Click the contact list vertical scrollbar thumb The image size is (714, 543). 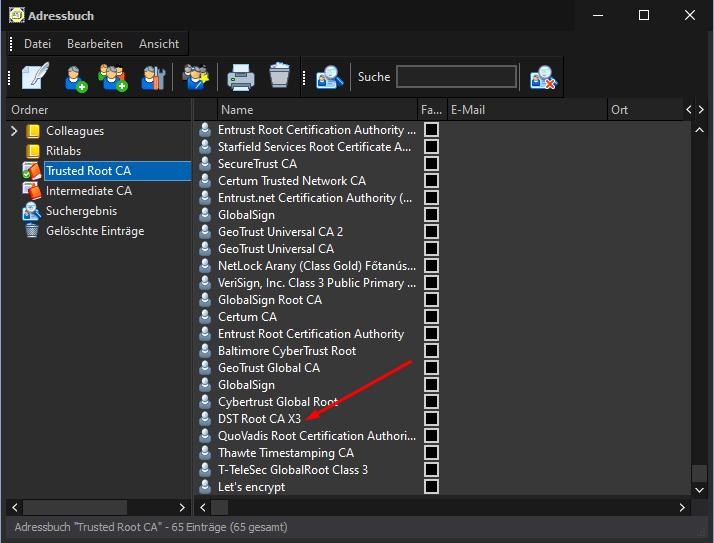click(699, 473)
